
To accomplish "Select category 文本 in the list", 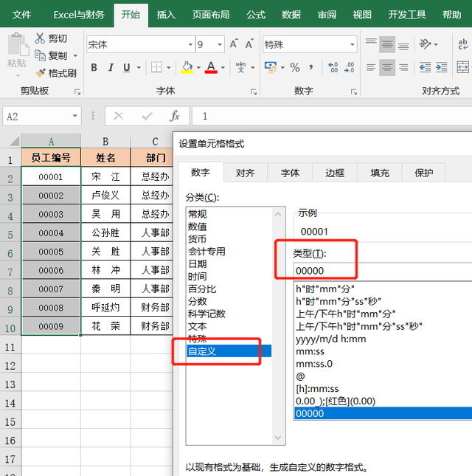I will (229, 326).
